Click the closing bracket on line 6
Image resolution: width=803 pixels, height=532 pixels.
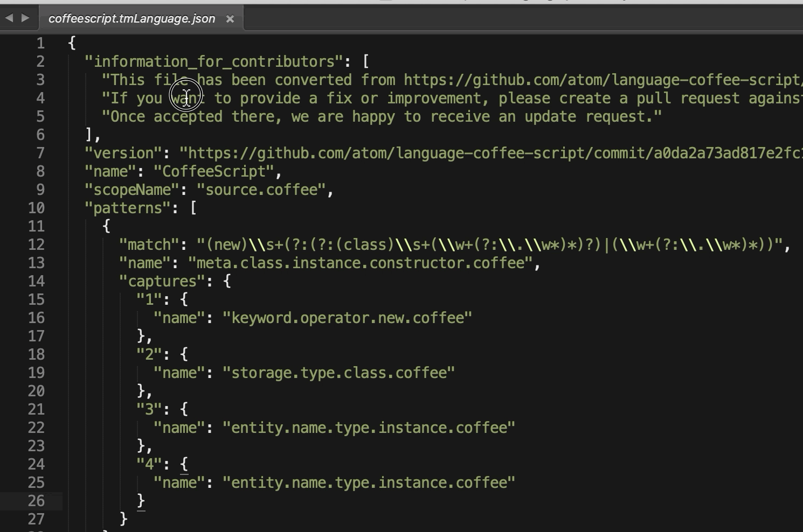tap(89, 135)
